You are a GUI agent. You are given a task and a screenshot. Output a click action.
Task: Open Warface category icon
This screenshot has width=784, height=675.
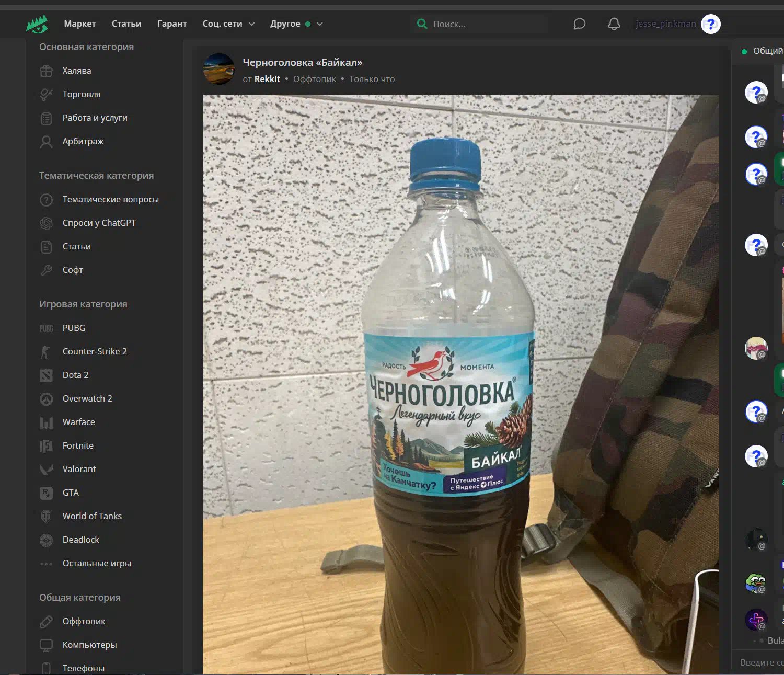tap(47, 422)
